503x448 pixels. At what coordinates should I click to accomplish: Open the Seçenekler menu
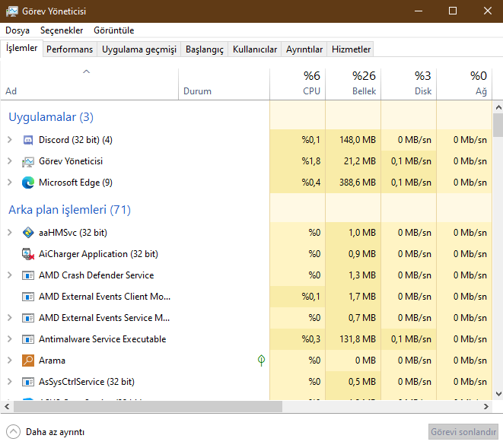[x=62, y=30]
